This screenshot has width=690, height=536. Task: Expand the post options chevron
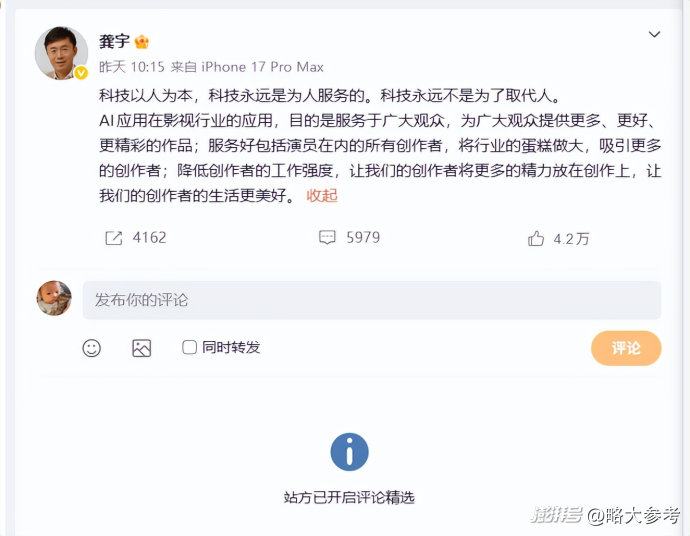[654, 34]
